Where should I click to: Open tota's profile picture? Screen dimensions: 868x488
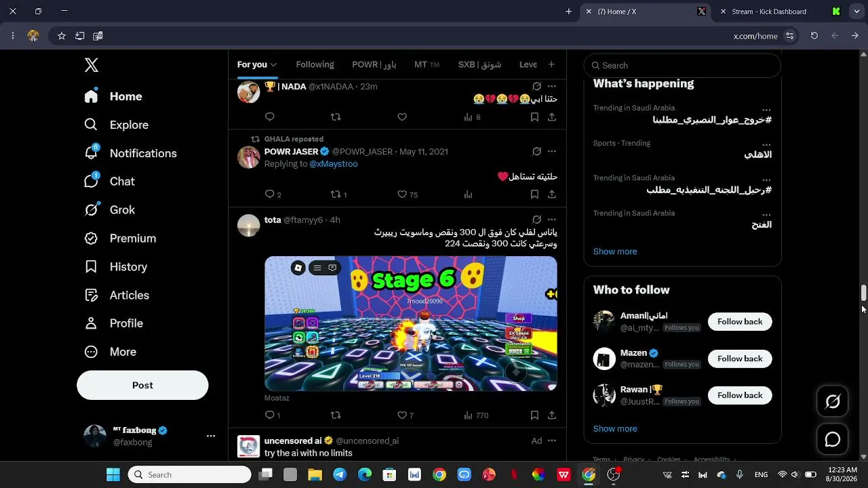click(x=249, y=226)
